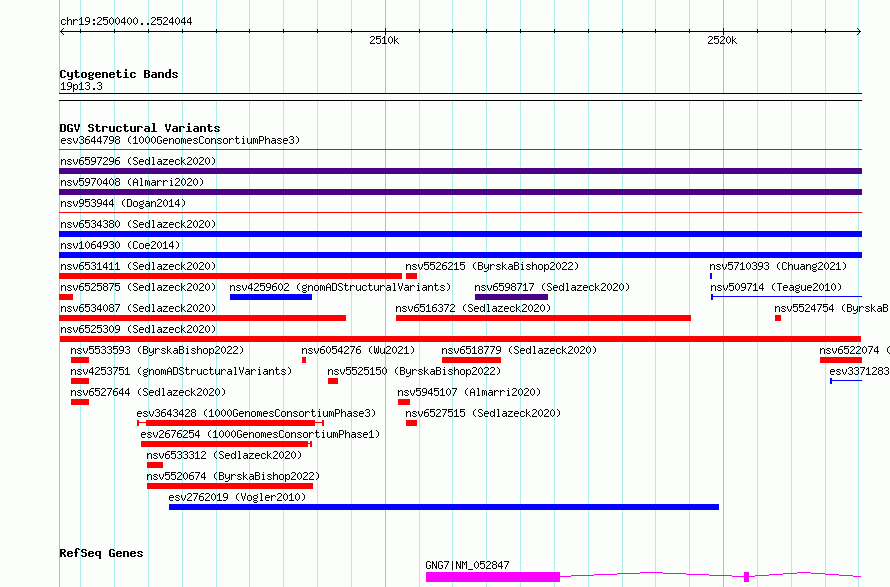Image resolution: width=890 pixels, height=587 pixels.
Task: Click the esv3644798 variant label
Action: point(180,140)
